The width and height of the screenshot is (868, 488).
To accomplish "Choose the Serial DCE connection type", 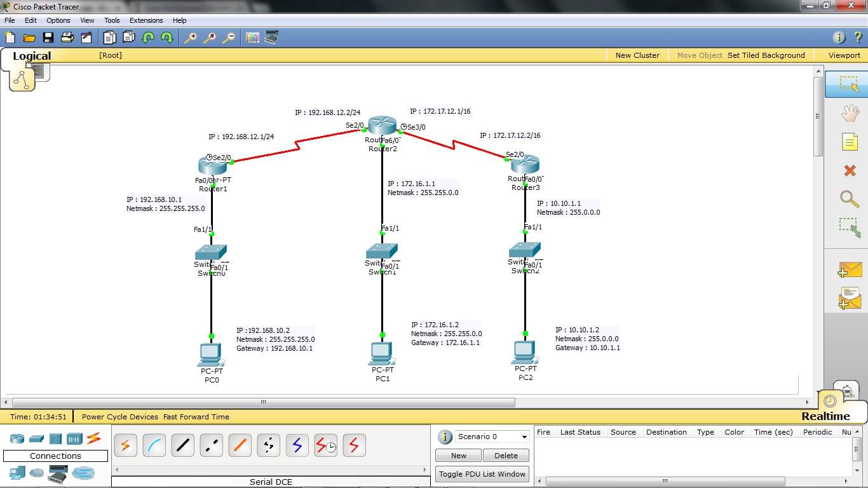I will click(x=325, y=445).
